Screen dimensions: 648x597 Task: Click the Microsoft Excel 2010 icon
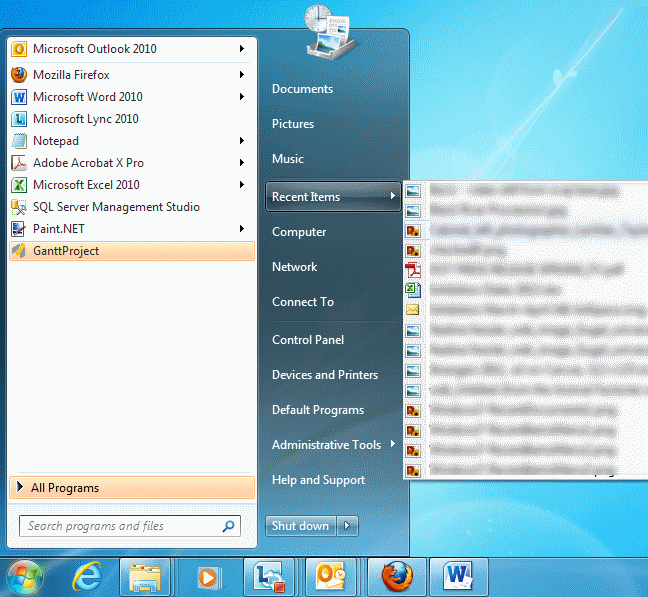coord(19,185)
